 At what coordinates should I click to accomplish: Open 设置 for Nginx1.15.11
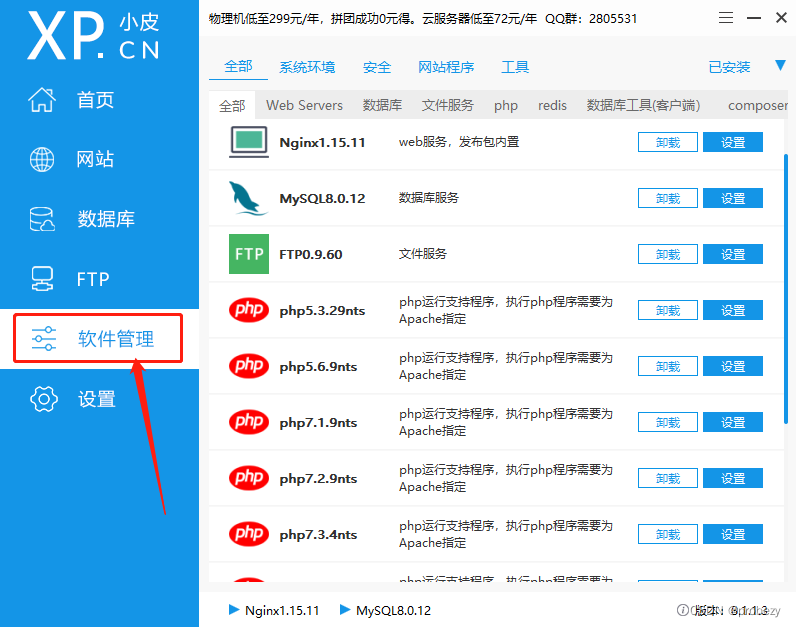click(x=733, y=142)
